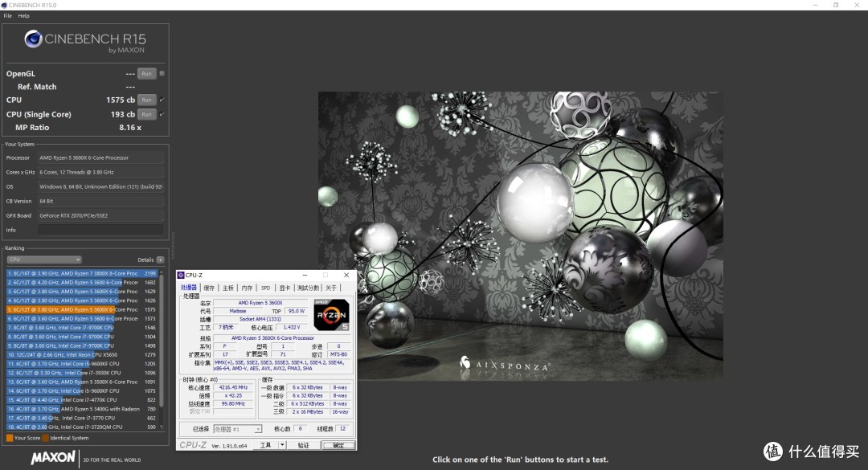Click the 验证 button in CPU-Z

[x=303, y=445]
